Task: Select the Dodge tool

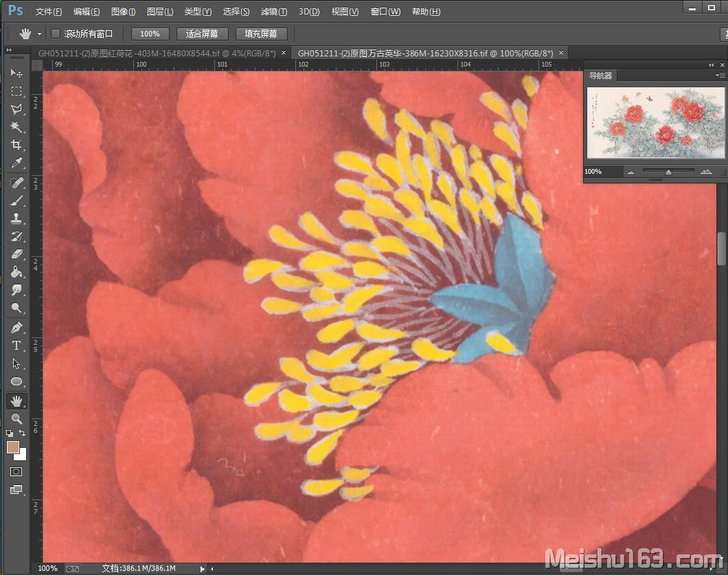Action: 16,308
